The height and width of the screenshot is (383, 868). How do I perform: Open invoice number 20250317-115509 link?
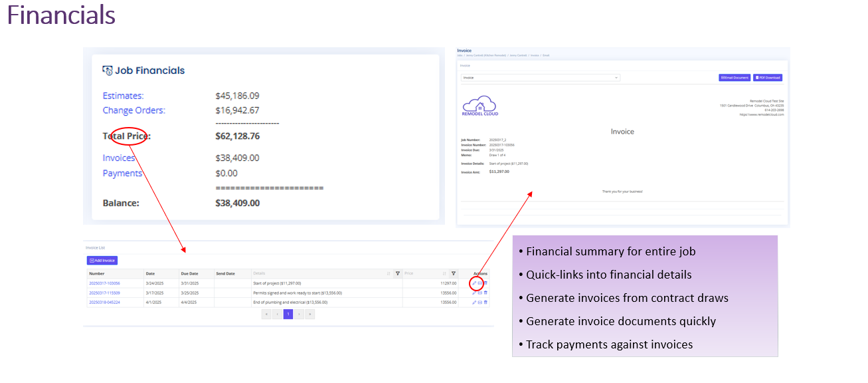click(x=104, y=293)
